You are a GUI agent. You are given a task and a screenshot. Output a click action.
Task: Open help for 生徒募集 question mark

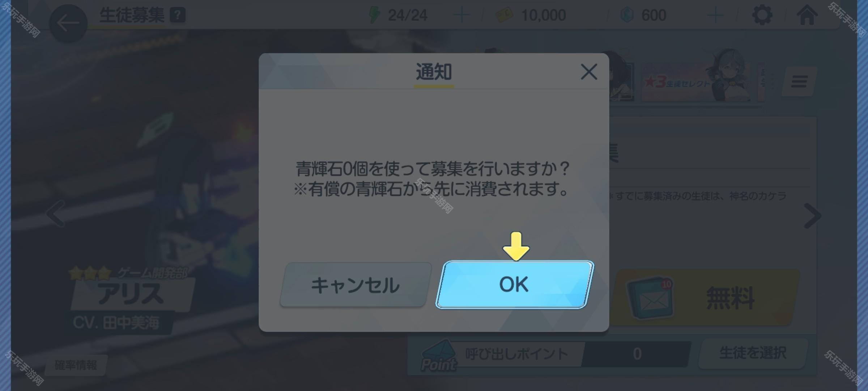pyautogui.click(x=178, y=16)
